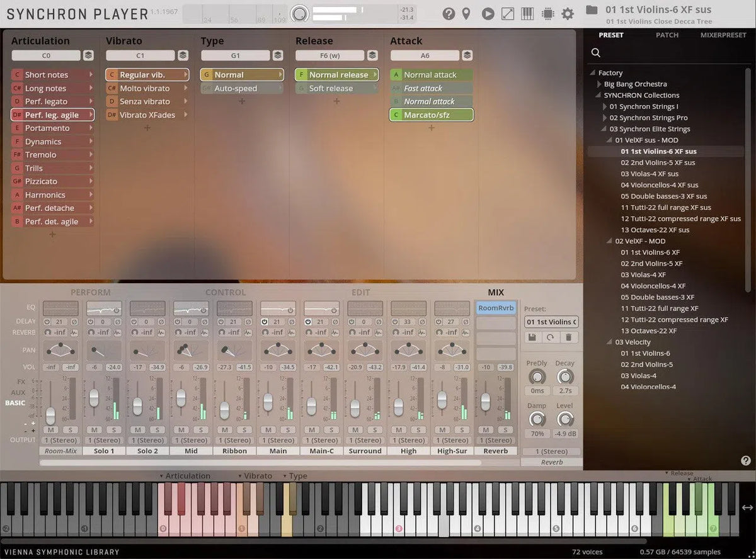Open the PATCH tab
The width and height of the screenshot is (756, 559).
click(x=667, y=35)
